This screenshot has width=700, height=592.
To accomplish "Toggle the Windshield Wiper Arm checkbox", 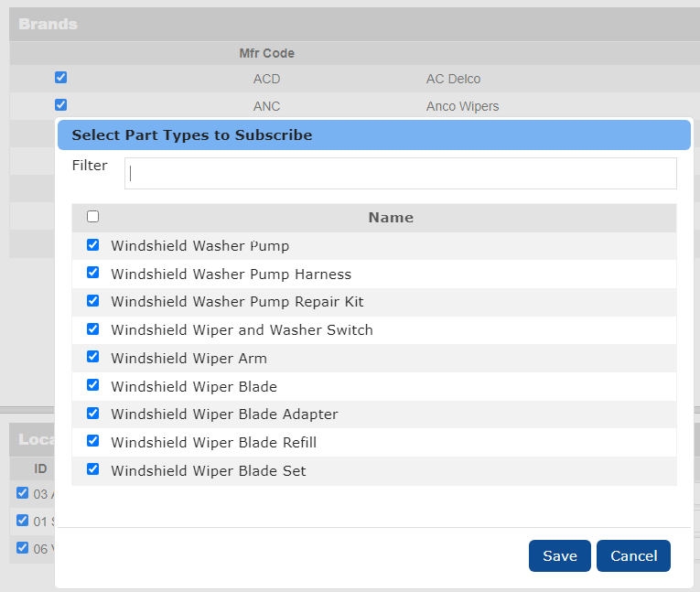I will [x=92, y=358].
